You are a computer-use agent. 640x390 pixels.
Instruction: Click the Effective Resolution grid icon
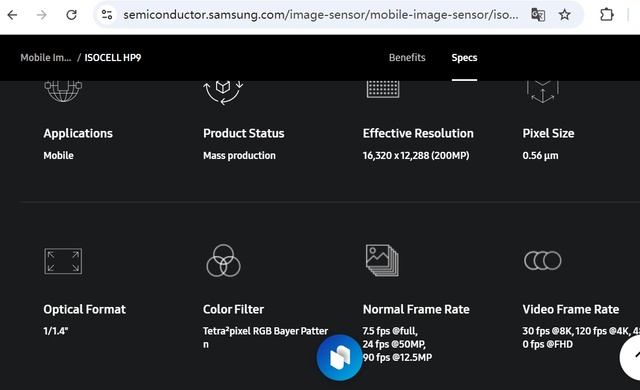tap(383, 89)
